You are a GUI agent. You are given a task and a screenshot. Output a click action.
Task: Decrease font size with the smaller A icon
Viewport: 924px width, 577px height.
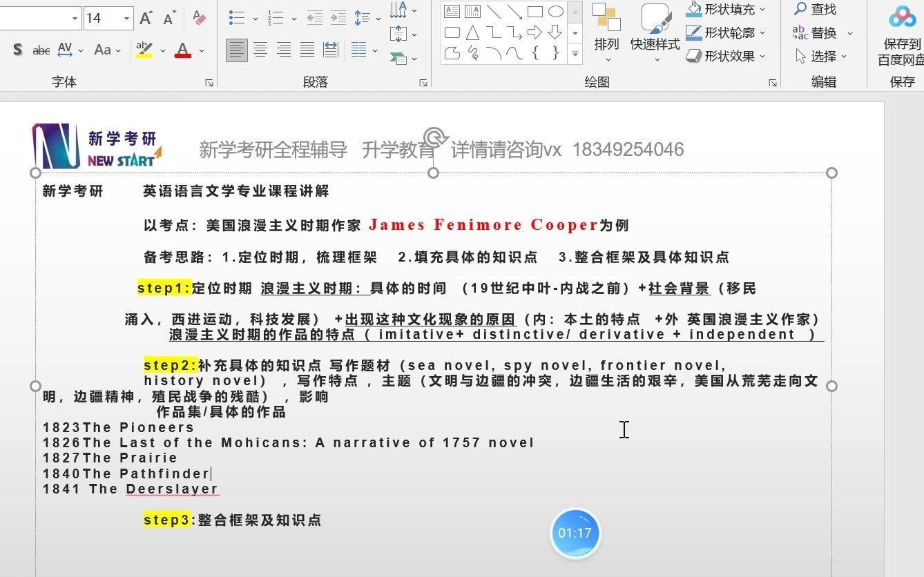[169, 19]
